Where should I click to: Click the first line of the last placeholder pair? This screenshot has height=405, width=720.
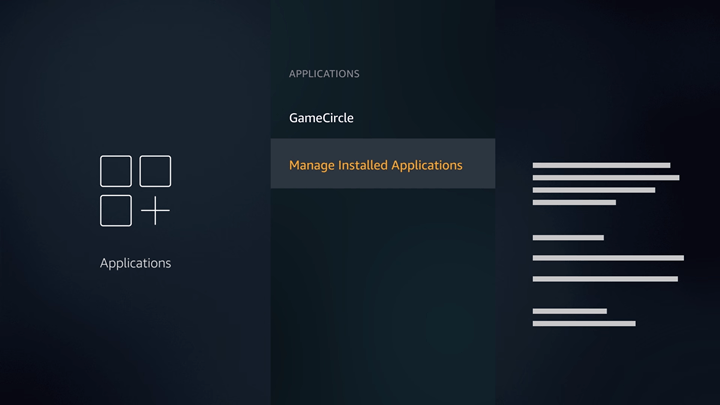(569, 311)
